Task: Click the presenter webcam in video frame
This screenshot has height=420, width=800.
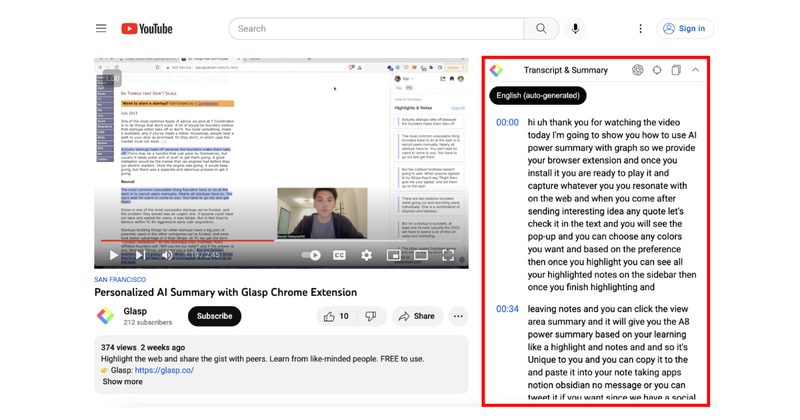Action: pyautogui.click(x=322, y=213)
